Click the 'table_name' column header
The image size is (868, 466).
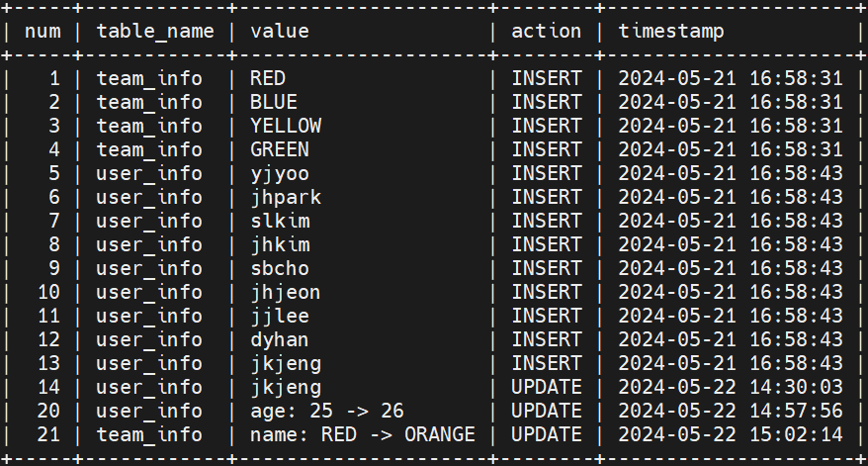tap(155, 32)
